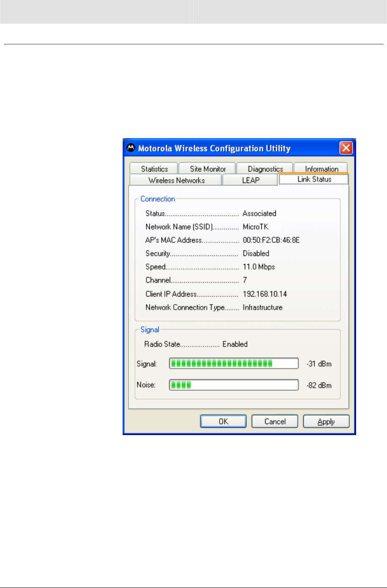Click the IP address '192.168.10.14'
The height and width of the screenshot is (588, 387).
click(265, 294)
